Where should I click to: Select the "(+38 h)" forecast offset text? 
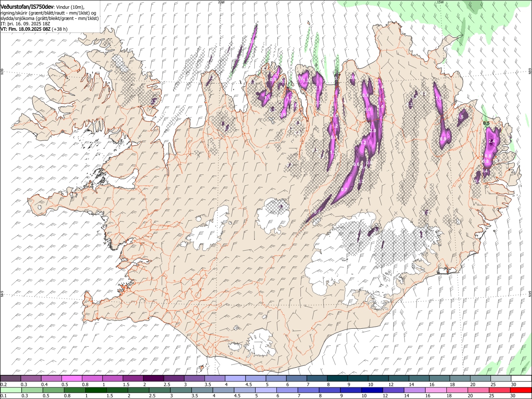[x=60, y=29]
